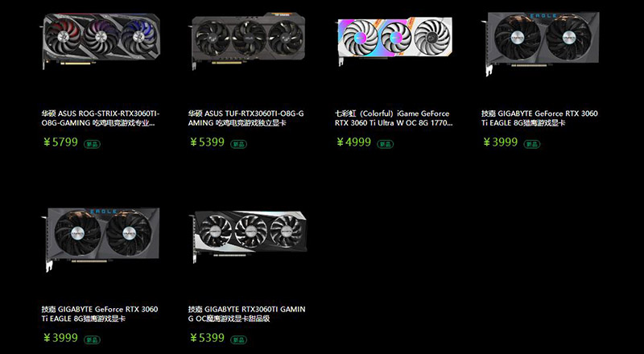The height and width of the screenshot is (354, 644).
Task: Open the ASUS ROG-STRIX-RTX3060TI-O8G-GAMING title link
Action: tap(101, 118)
